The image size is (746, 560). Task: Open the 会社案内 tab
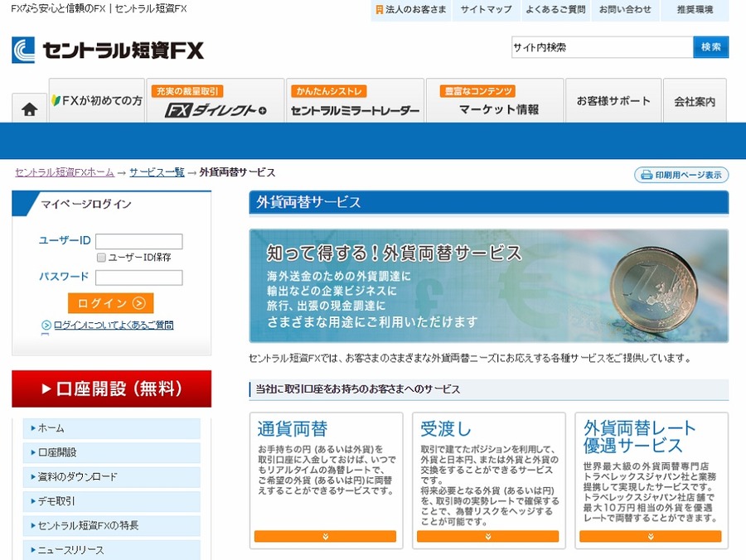click(695, 101)
